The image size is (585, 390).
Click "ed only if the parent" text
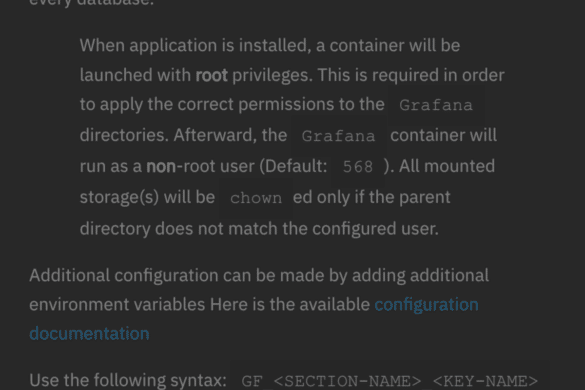click(372, 197)
